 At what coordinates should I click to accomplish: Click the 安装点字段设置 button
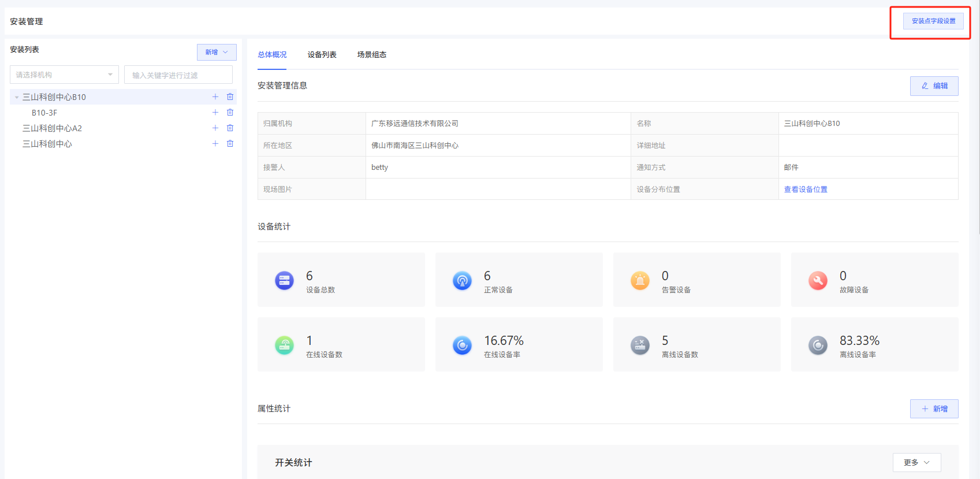point(933,21)
